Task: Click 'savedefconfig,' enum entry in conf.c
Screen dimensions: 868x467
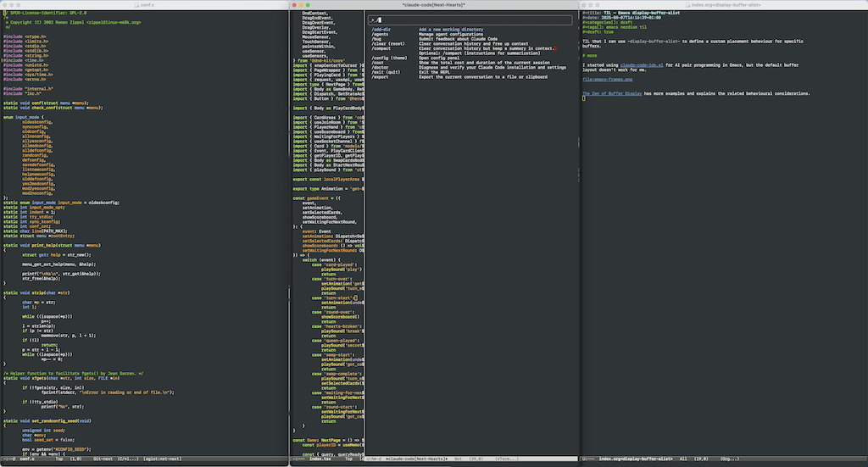Action: click(x=39, y=165)
